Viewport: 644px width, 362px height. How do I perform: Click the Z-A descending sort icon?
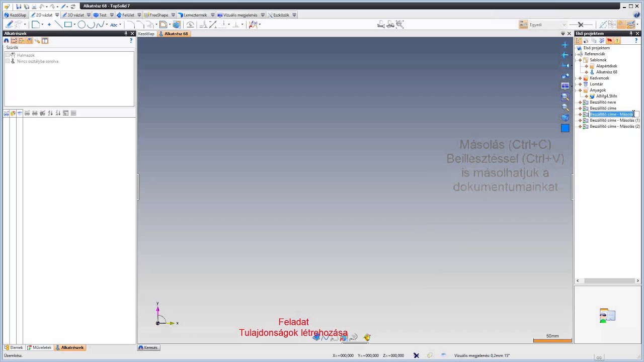coord(58,113)
